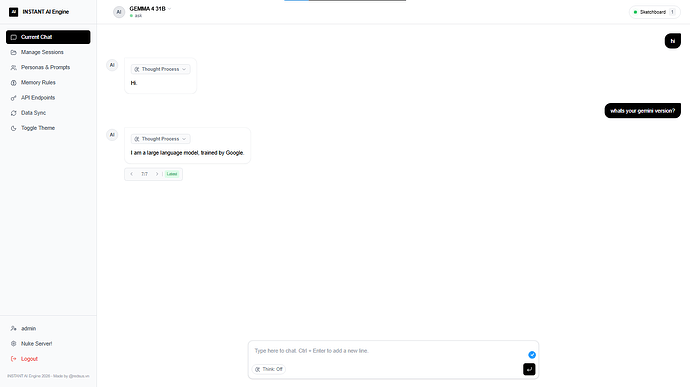Image resolution: width=690 pixels, height=387 pixels.
Task: Click the green Latest badge
Action: click(172, 174)
